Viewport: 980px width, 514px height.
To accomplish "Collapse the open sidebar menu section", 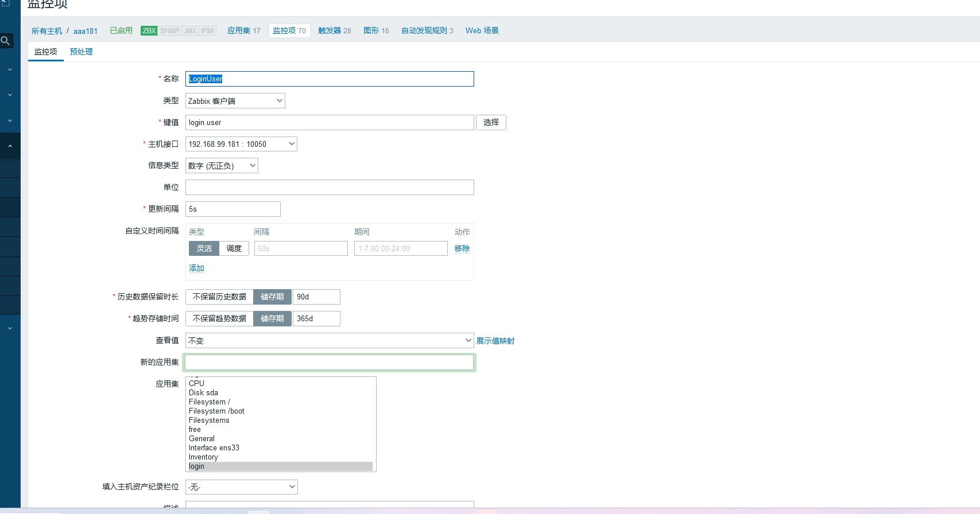I will (x=10, y=146).
